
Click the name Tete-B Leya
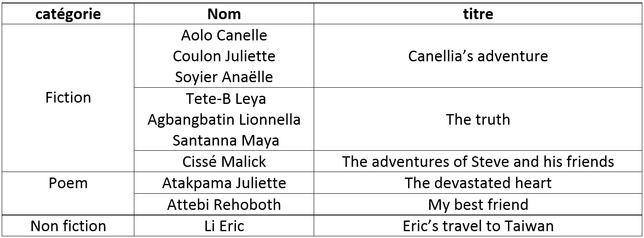[x=226, y=99]
